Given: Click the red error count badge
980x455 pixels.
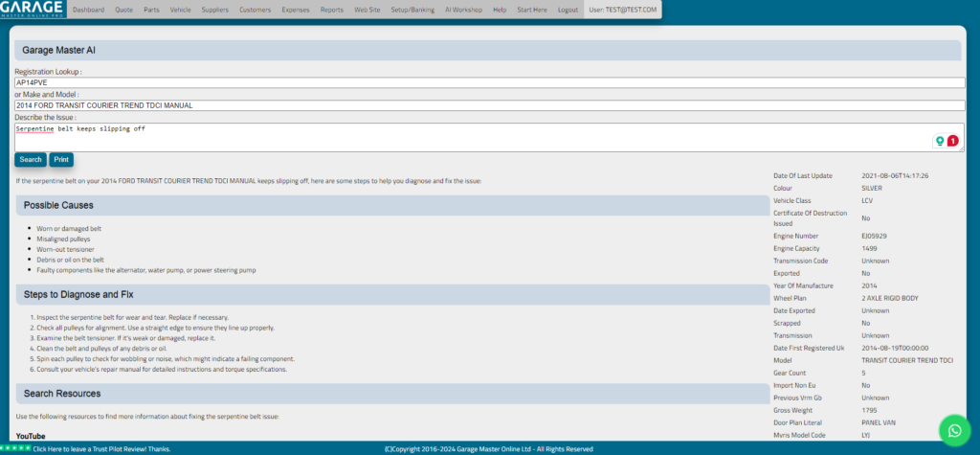Looking at the screenshot, I should click(952, 141).
